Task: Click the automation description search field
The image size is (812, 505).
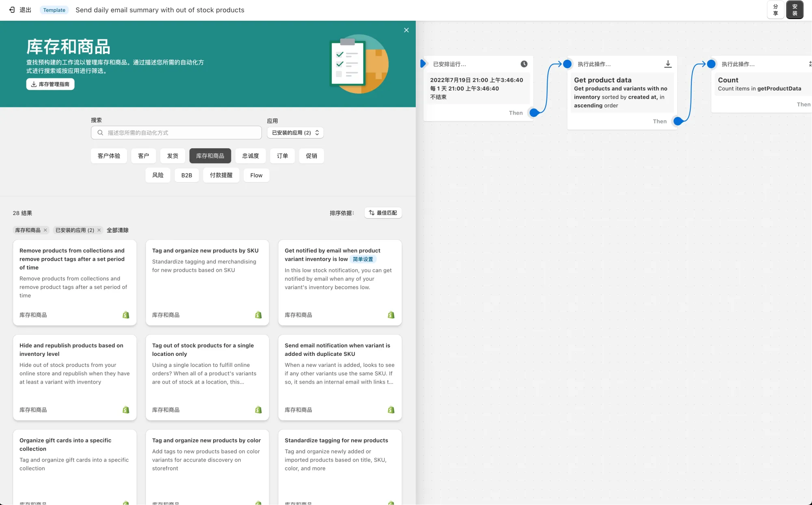Action: [176, 132]
